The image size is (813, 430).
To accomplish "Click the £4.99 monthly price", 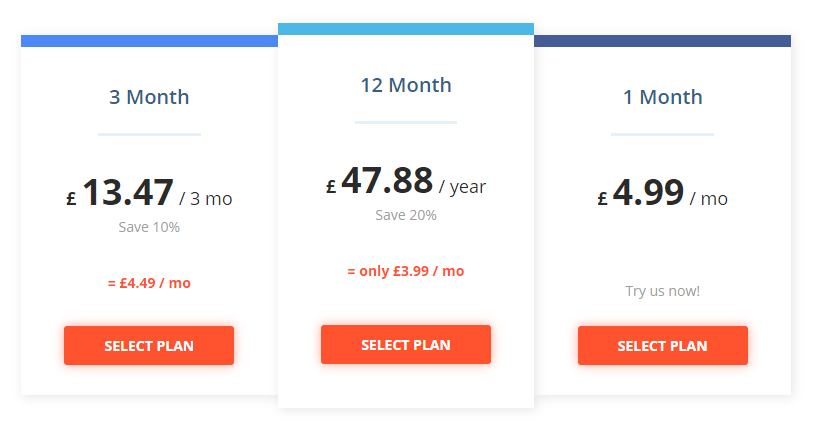I will click(x=641, y=193).
